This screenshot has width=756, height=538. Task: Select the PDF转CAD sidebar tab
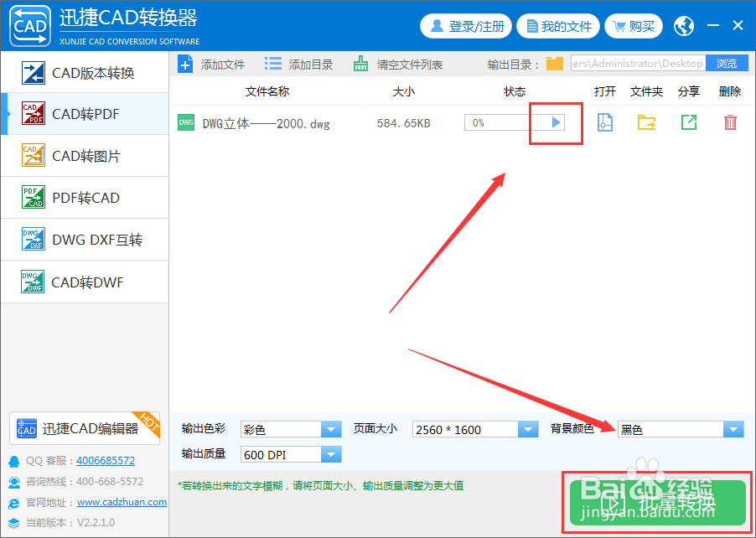[x=84, y=198]
